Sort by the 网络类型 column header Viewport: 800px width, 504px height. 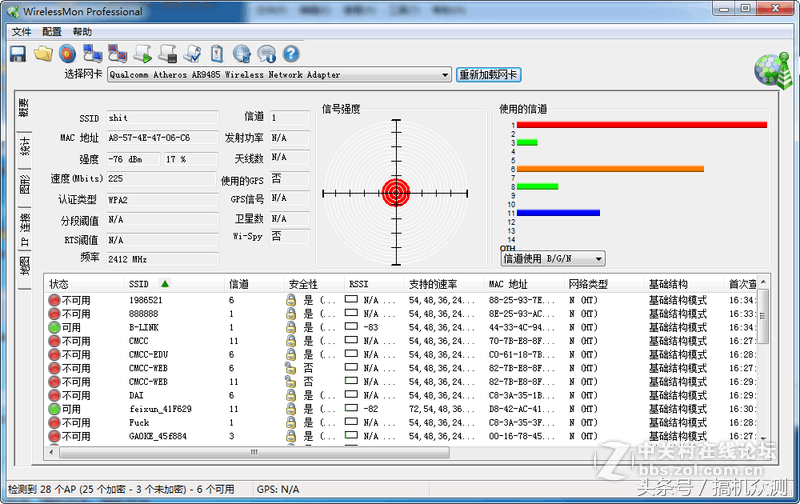[605, 284]
